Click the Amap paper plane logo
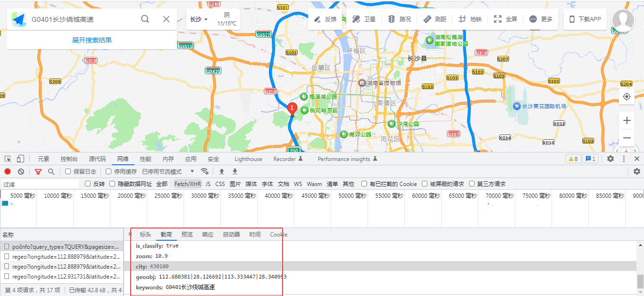The image size is (644, 296). [x=19, y=19]
